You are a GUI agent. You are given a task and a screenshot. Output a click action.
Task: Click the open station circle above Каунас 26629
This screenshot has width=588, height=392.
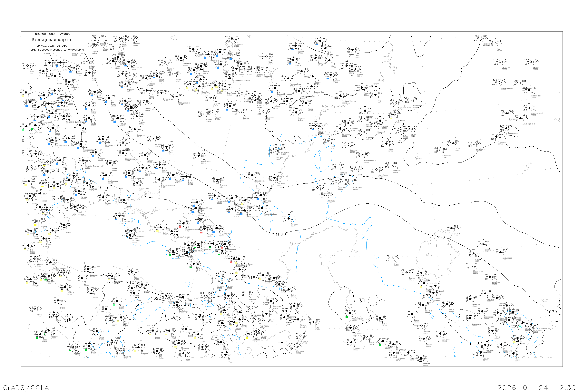[87, 61]
